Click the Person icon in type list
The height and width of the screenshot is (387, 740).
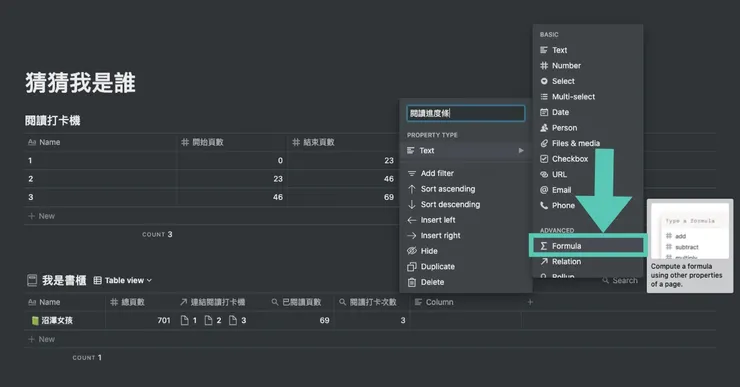pyautogui.click(x=544, y=128)
